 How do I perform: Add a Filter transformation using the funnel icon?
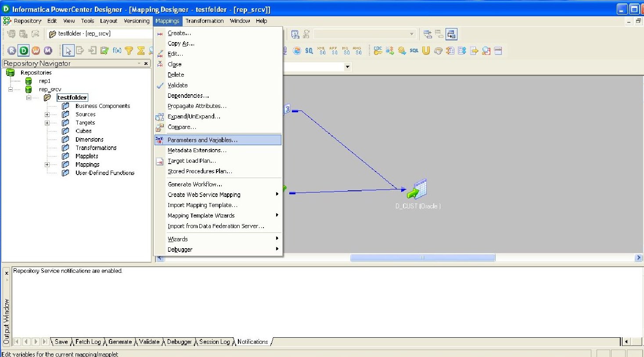pyautogui.click(x=130, y=50)
